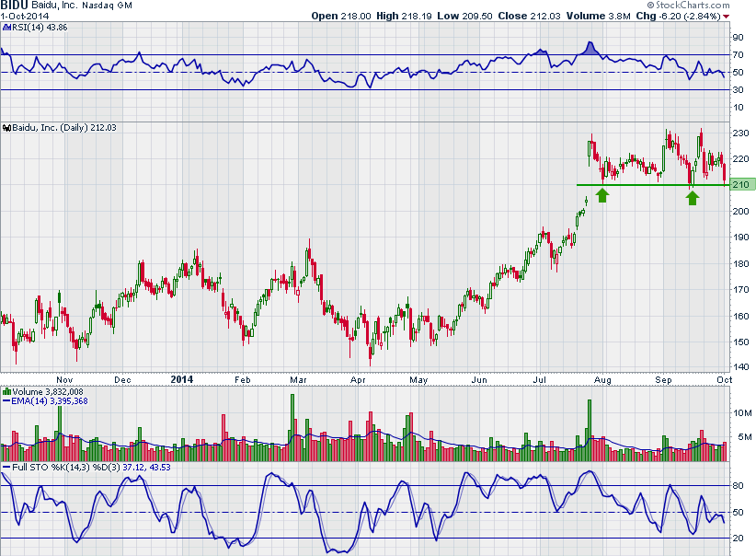Click the Apr month label on time axis
756x556 pixels.
[358, 380]
